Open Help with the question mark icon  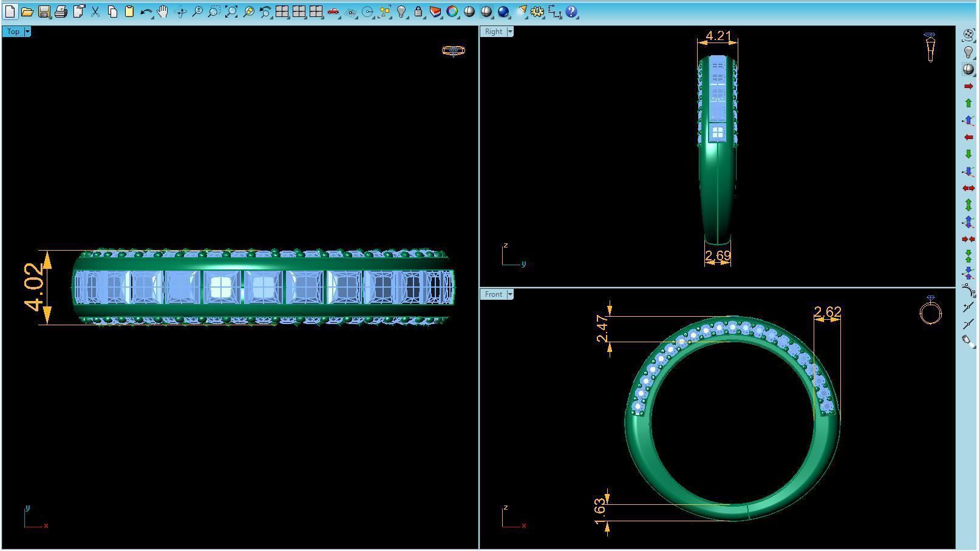571,12
